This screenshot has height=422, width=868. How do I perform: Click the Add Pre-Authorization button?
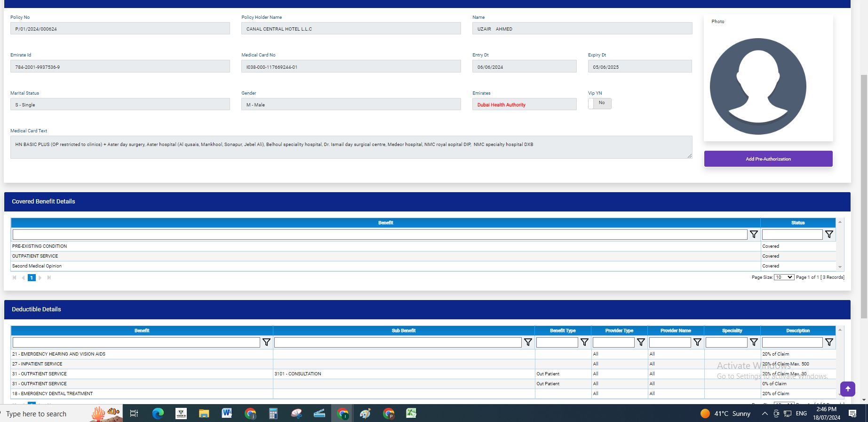[x=768, y=159]
